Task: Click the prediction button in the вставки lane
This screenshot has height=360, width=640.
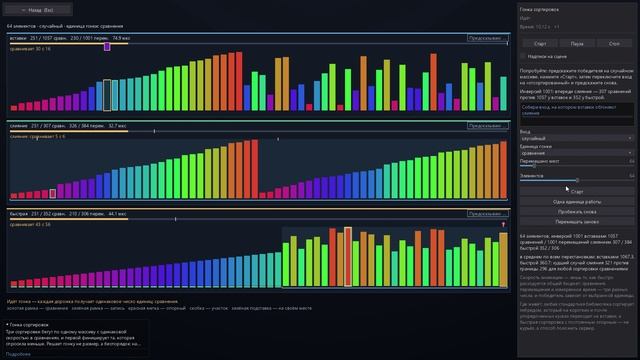Action: tap(487, 38)
